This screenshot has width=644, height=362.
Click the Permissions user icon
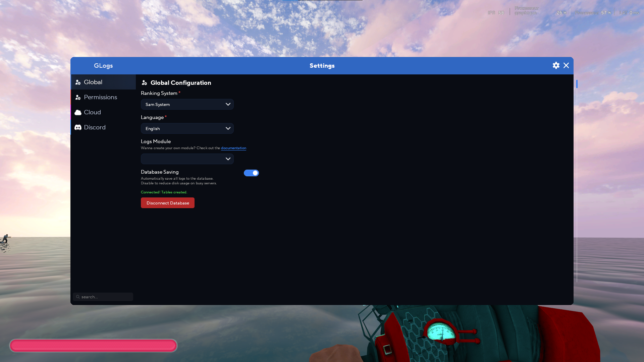click(x=78, y=98)
